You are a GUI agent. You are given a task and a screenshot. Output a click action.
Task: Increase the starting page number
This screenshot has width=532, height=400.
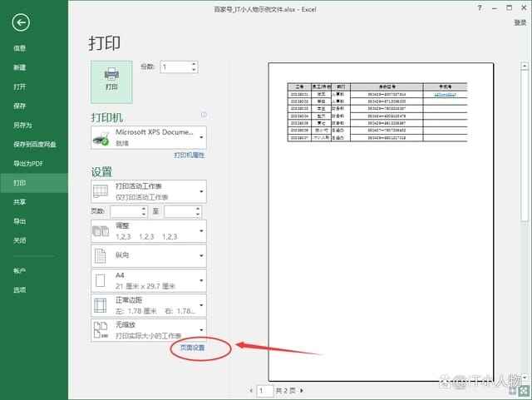tap(144, 209)
